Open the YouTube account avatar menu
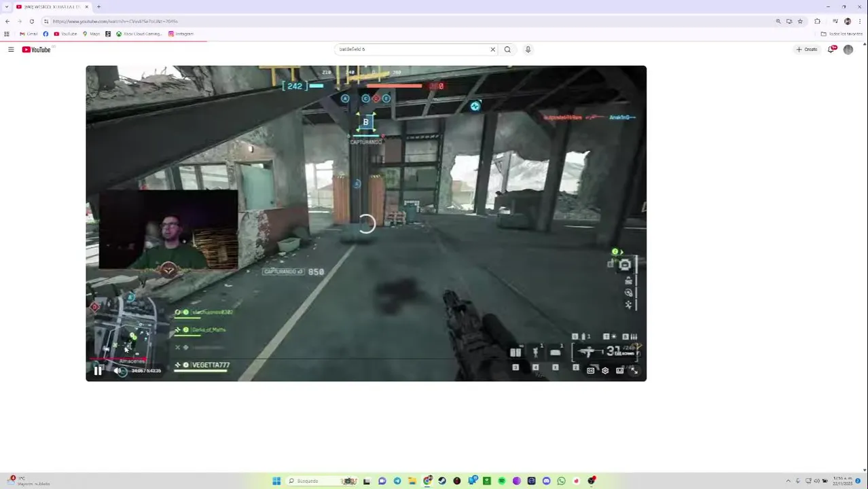Viewport: 868px width, 489px height. 848,50
